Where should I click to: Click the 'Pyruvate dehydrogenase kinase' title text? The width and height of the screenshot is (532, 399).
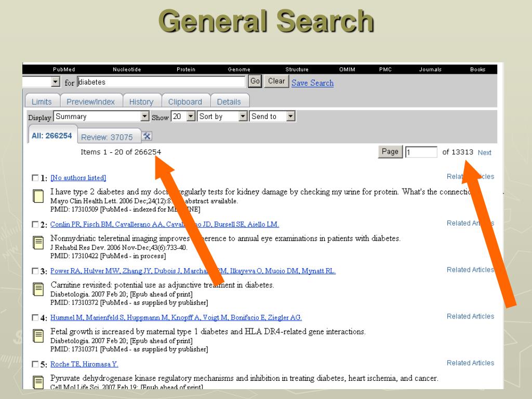tap(244, 378)
